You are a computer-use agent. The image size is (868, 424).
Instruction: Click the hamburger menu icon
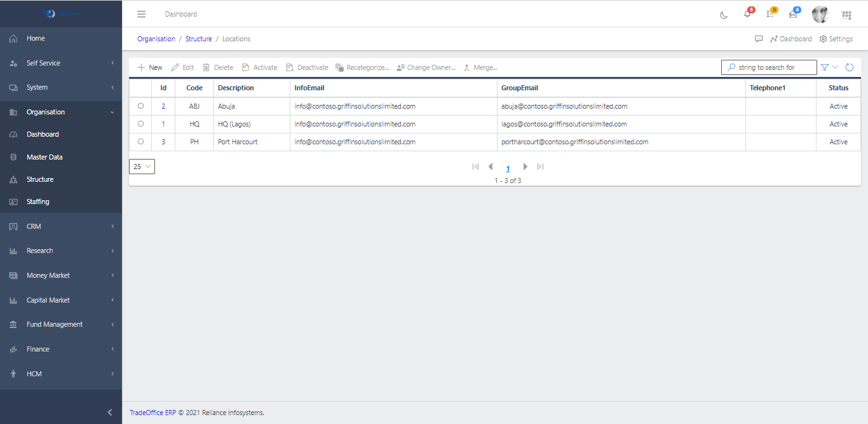pyautogui.click(x=142, y=14)
